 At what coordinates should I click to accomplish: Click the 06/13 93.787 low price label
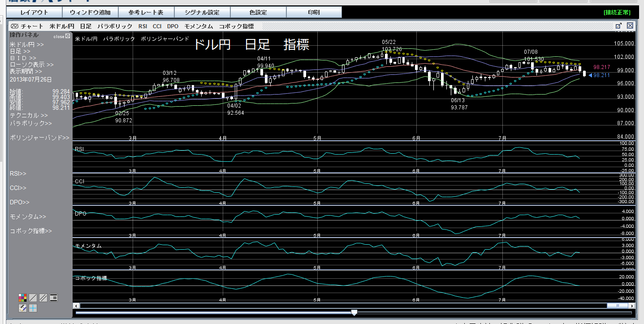[x=459, y=104]
